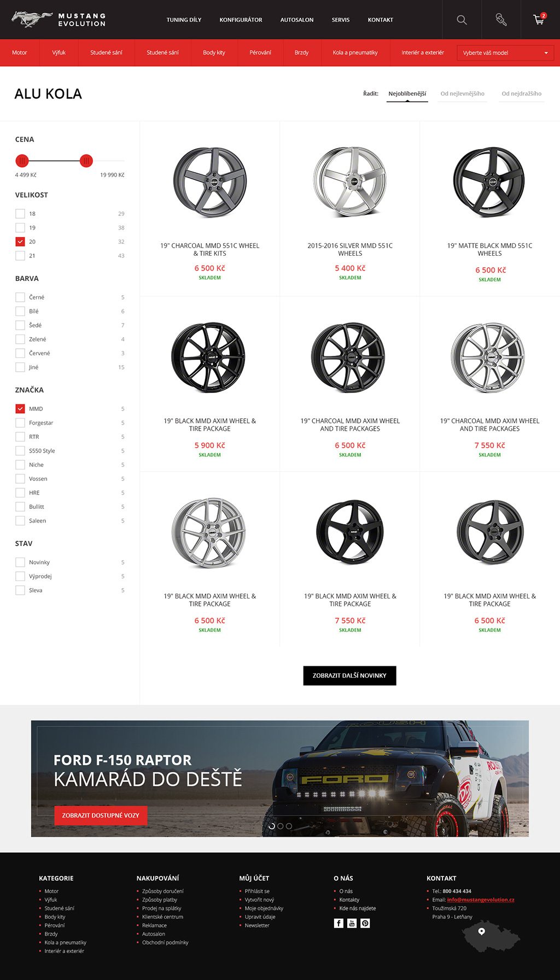The image size is (560, 980).
Task: Tick the size 19 checkbox
Action: [20, 228]
